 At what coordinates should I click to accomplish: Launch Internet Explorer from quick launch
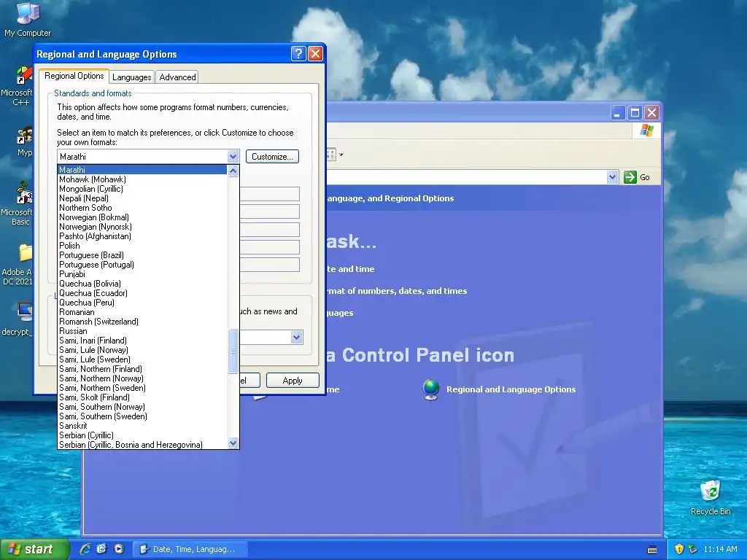(x=85, y=549)
